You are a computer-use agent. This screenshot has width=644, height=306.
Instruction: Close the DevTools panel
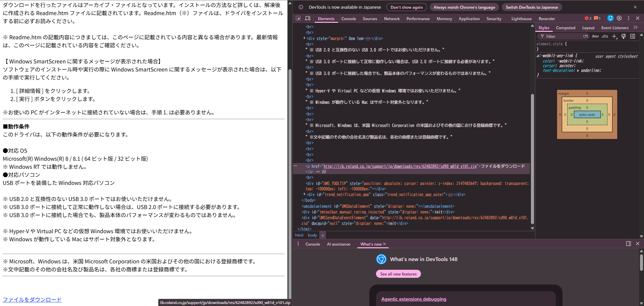tap(638, 18)
